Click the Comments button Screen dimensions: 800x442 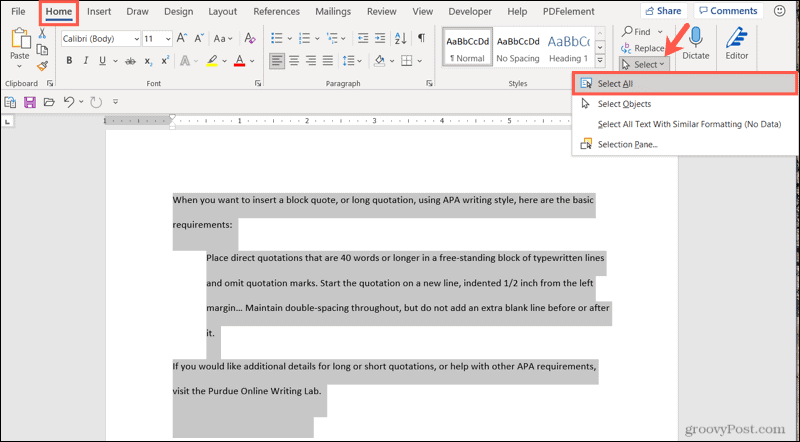[729, 11]
